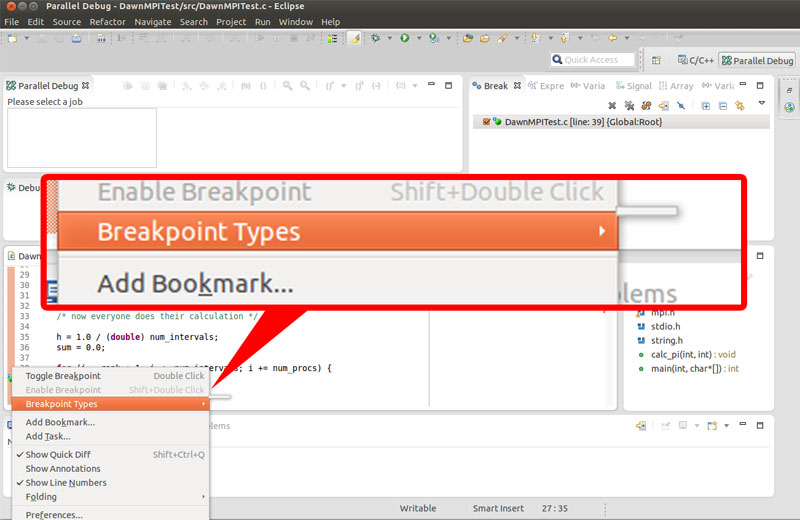Remove selected breakpoint using X icon

[613, 105]
